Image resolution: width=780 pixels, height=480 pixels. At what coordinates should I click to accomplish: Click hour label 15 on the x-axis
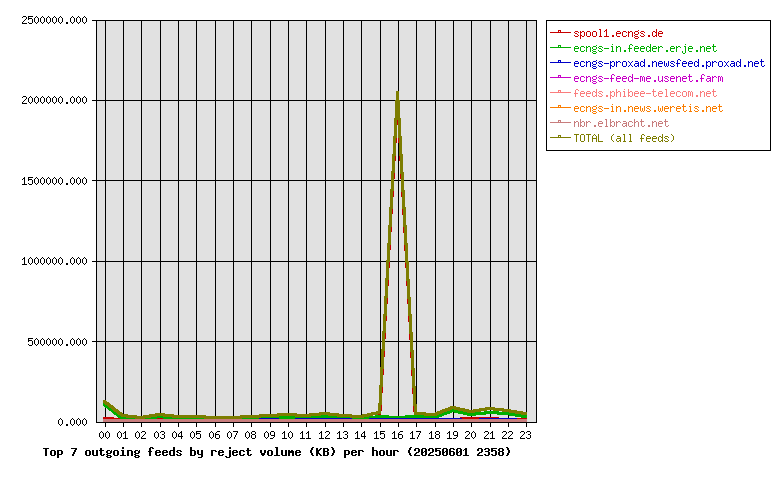pyautogui.click(x=379, y=435)
